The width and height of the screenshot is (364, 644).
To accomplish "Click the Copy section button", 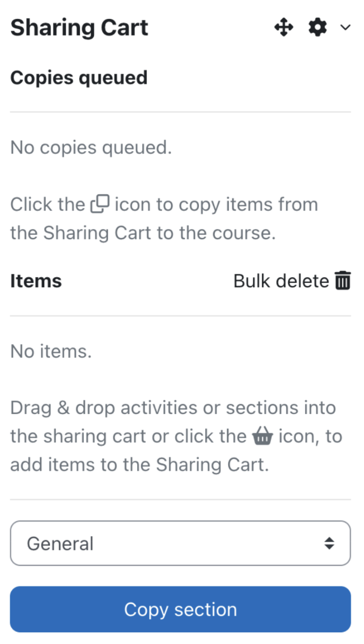I will (180, 609).
